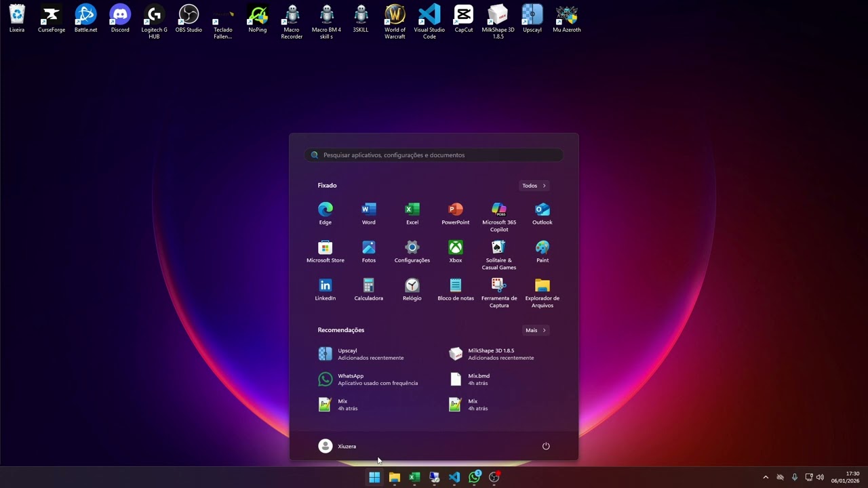
Task: Open Microsoft Store
Action: [x=325, y=251]
